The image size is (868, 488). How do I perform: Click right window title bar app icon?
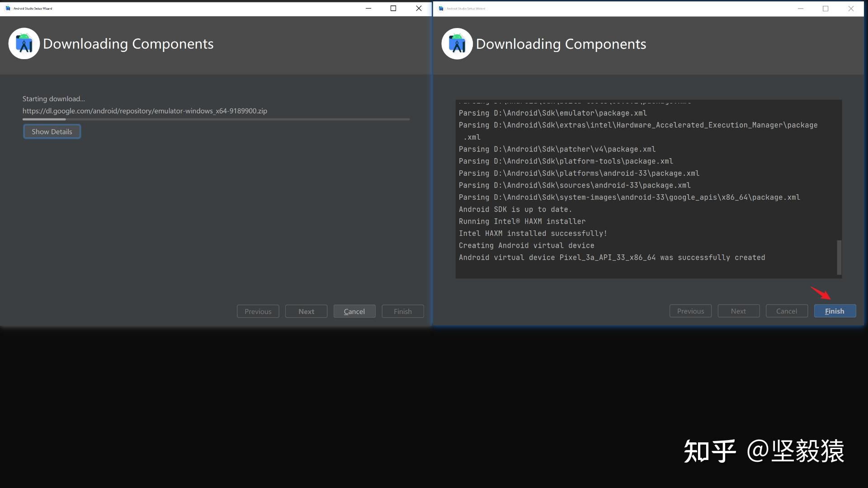441,8
